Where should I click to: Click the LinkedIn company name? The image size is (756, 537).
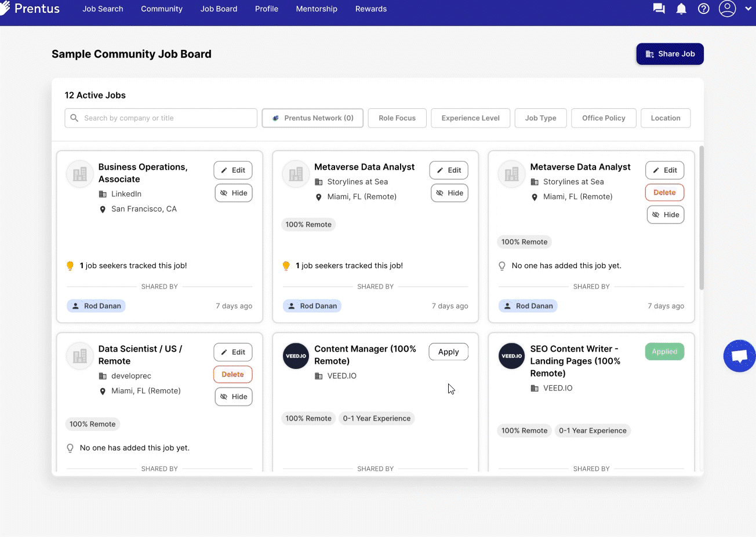click(126, 194)
